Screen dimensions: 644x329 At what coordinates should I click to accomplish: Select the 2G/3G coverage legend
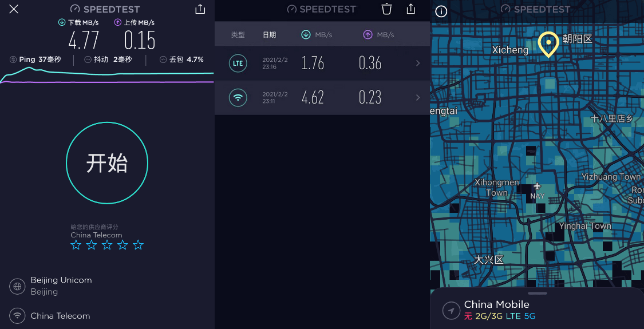489,316
